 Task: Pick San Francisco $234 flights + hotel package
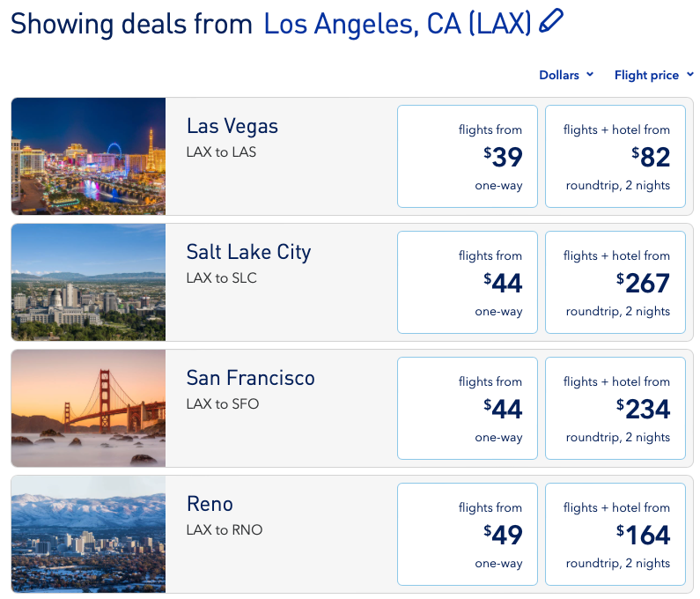click(x=615, y=409)
